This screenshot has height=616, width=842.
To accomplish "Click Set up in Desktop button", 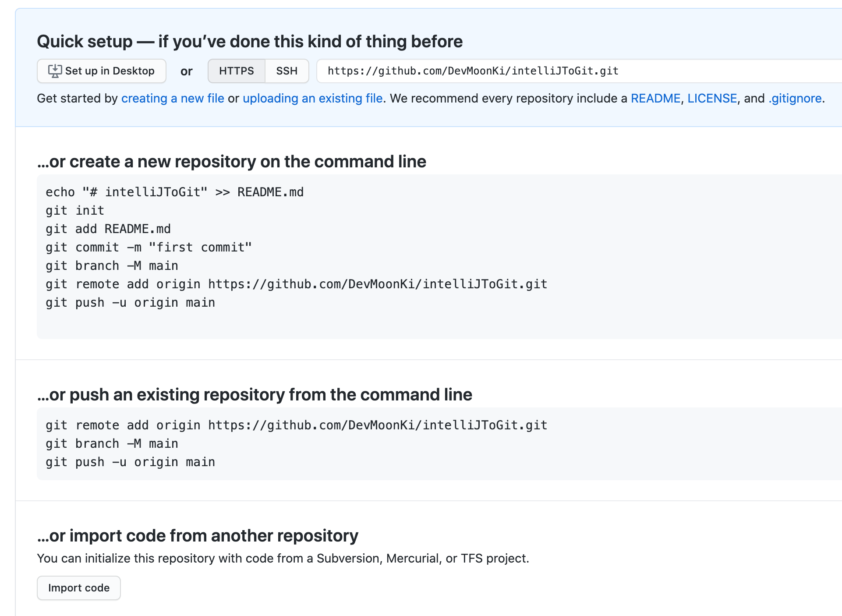I will pyautogui.click(x=102, y=71).
